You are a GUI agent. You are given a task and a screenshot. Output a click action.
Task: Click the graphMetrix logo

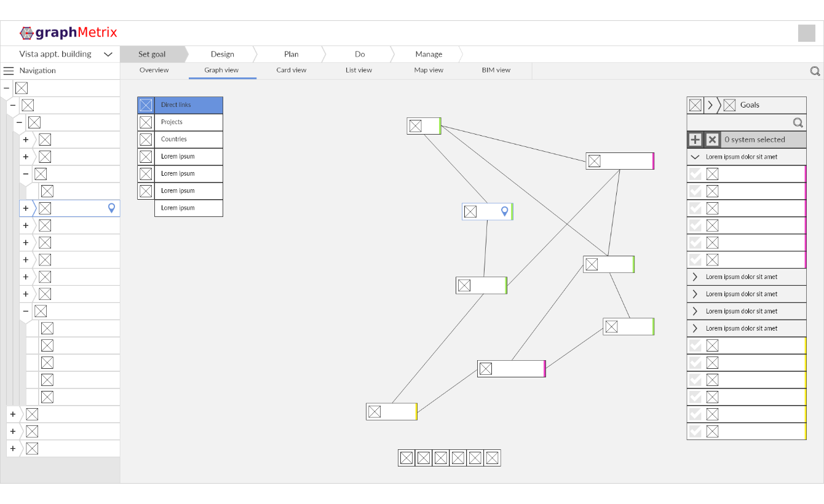pos(68,33)
